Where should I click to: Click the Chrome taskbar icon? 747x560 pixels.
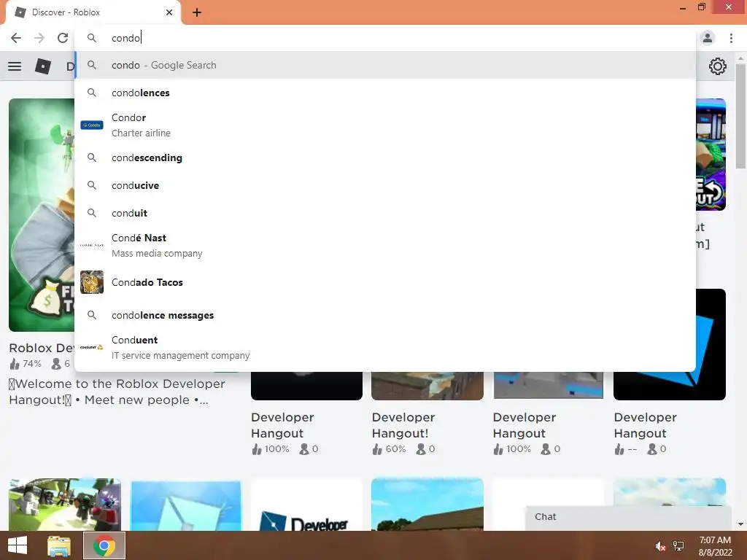coord(104,545)
